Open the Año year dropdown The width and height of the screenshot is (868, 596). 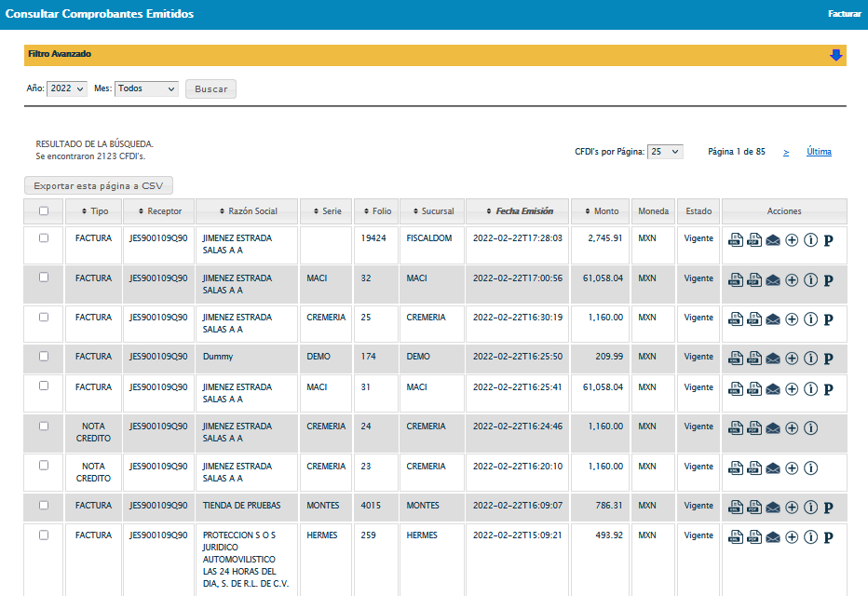coord(66,88)
